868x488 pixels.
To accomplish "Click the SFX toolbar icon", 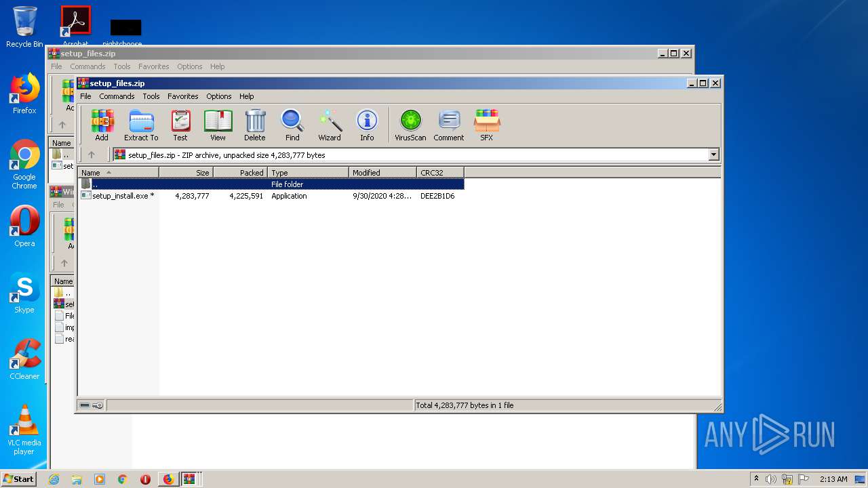I will 486,125.
